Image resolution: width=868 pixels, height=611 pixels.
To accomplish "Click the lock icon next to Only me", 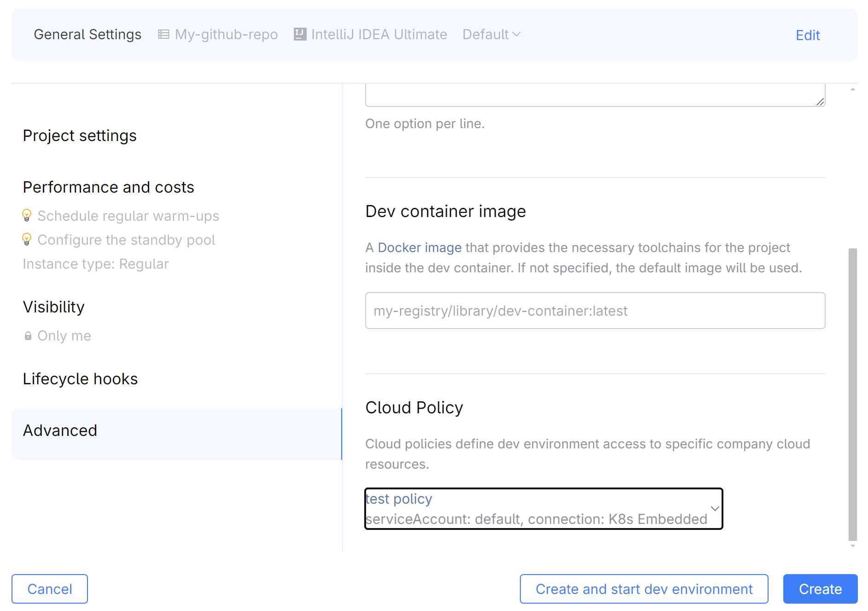I will (x=27, y=335).
